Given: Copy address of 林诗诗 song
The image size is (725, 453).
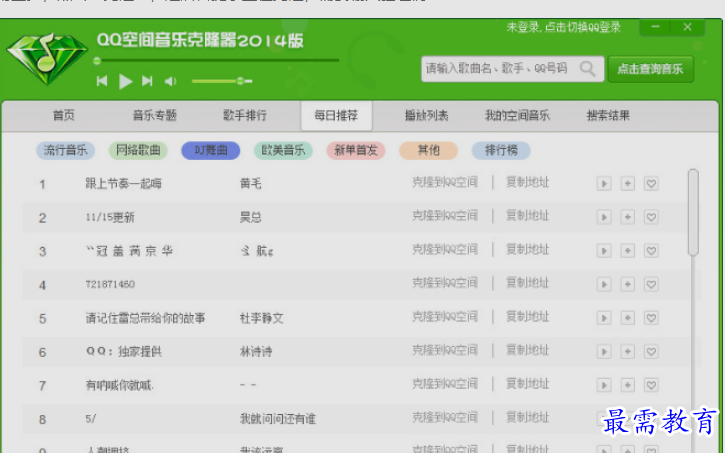Looking at the screenshot, I should pos(527,350).
